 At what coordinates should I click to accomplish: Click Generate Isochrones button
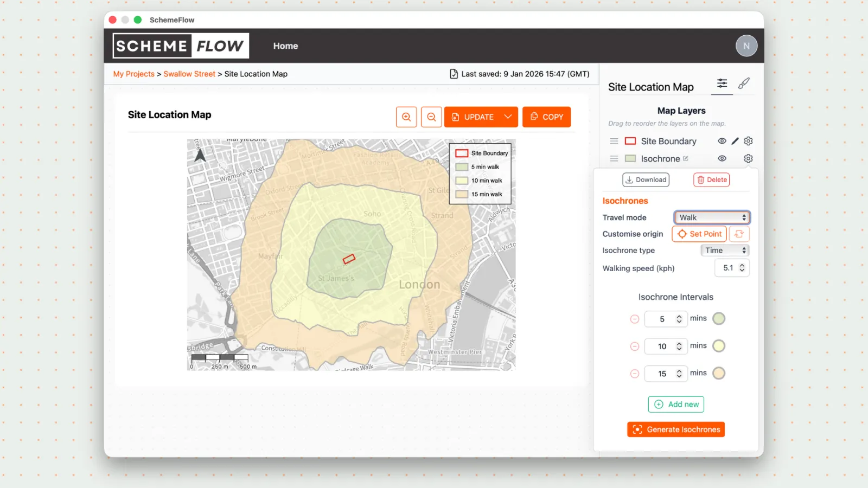pyautogui.click(x=676, y=429)
